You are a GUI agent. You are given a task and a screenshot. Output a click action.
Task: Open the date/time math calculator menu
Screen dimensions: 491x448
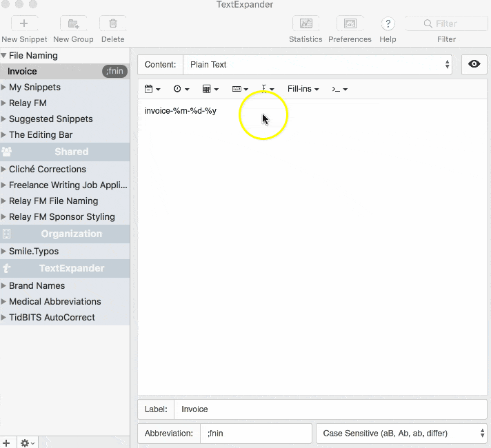[x=210, y=89]
